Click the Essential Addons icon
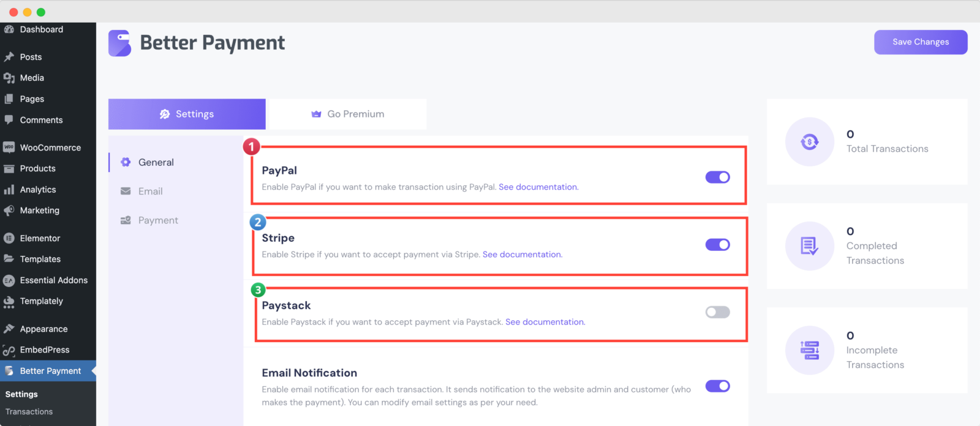The width and height of the screenshot is (980, 426). tap(9, 280)
